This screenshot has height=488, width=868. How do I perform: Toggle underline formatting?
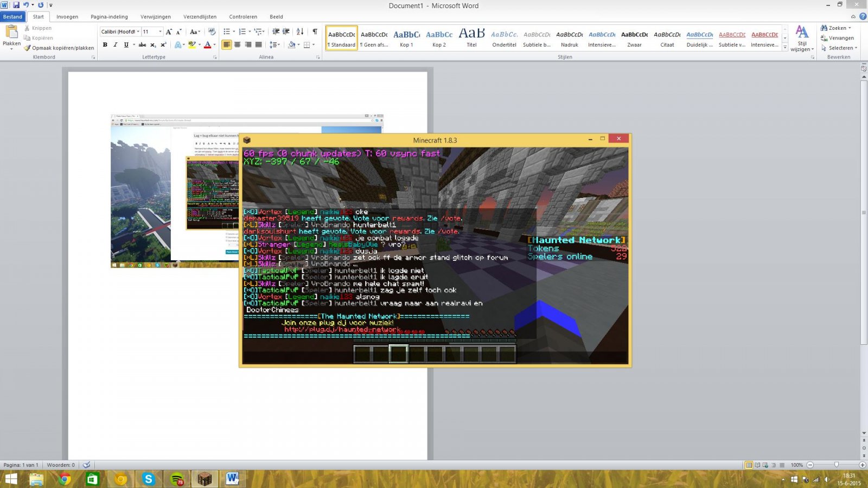tap(126, 44)
